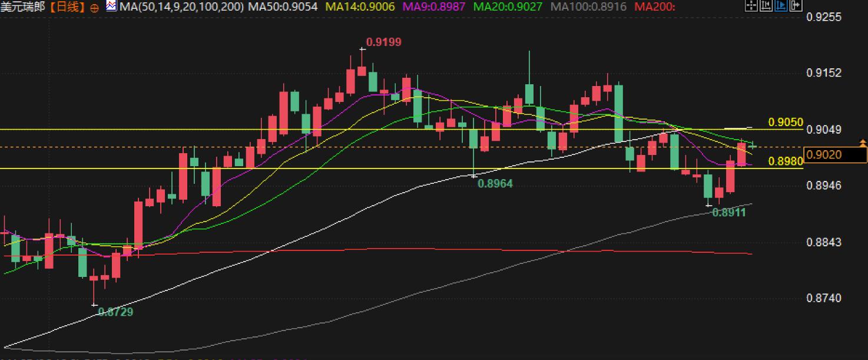This screenshot has width=868, height=360.
Task: Click the MA9:0.8987 magenta label
Action: click(x=433, y=7)
